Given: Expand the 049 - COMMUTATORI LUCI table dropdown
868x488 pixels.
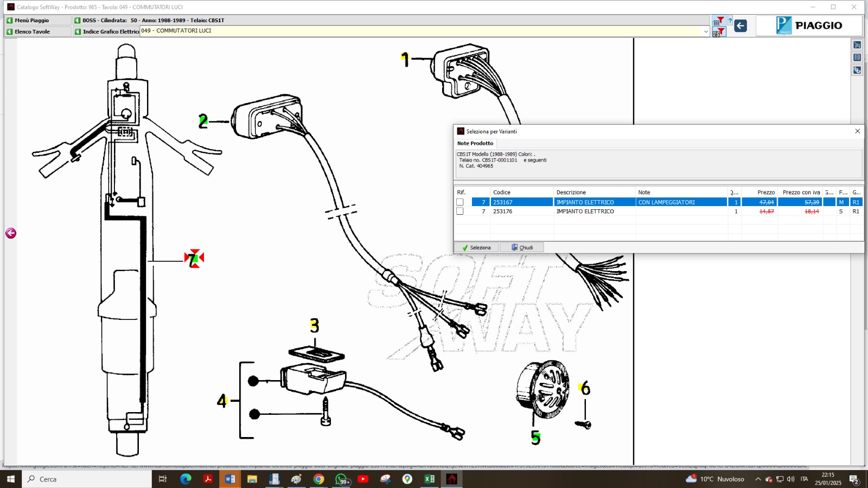Looking at the screenshot, I should tap(706, 31).
